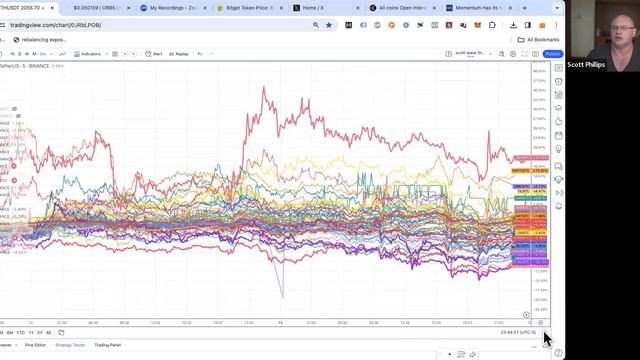Open the layout setup icon

tap(448, 54)
